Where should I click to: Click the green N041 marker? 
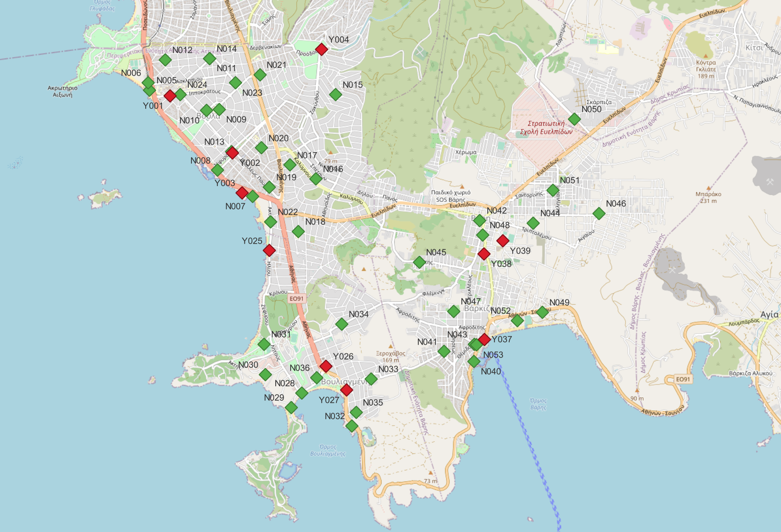tap(444, 351)
